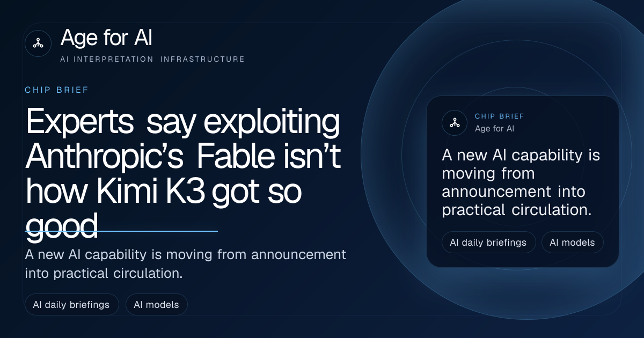The width and height of the screenshot is (644, 338).
Task: Open the large Age for AI site title
Action: click(107, 39)
